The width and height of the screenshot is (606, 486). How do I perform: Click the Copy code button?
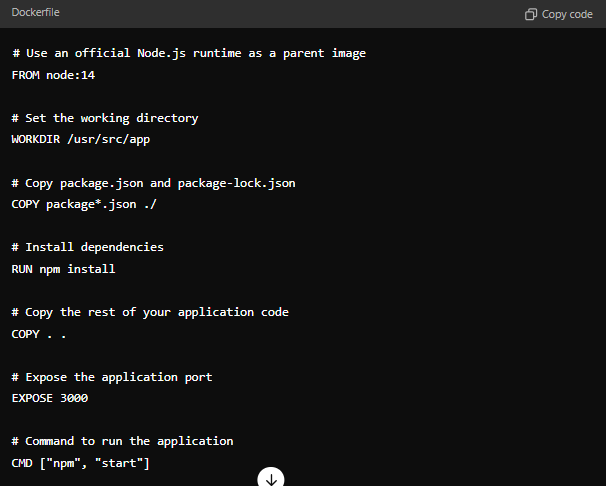[558, 14]
